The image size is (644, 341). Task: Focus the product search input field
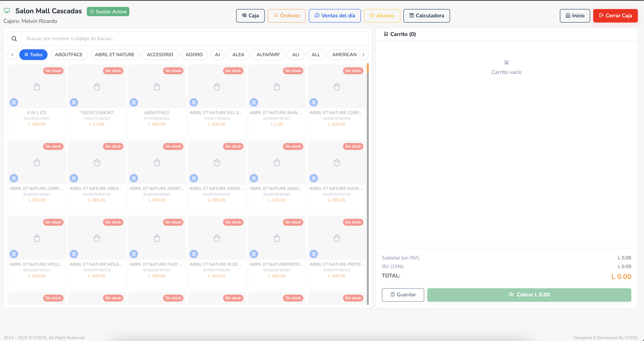(x=195, y=39)
